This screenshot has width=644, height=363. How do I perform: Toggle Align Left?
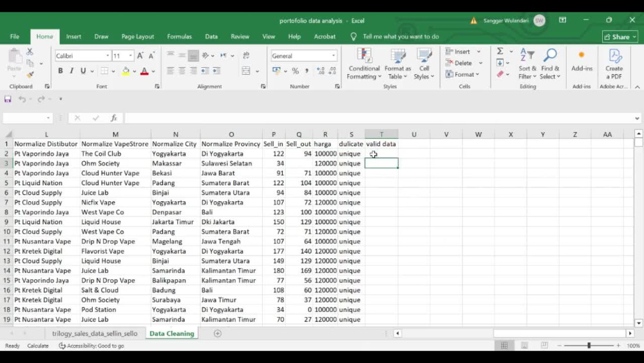[170, 71]
